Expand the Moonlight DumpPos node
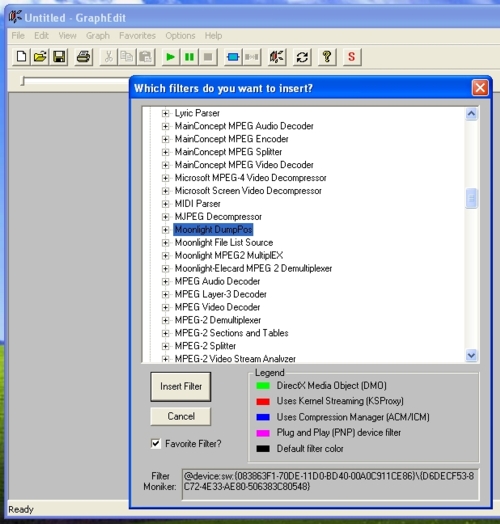500x524 pixels. click(x=165, y=230)
